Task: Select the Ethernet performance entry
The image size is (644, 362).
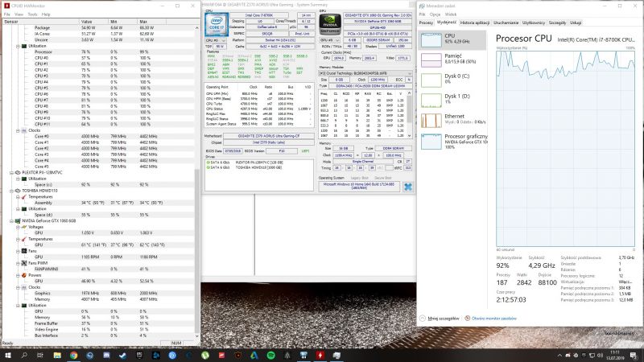Action: pyautogui.click(x=452, y=119)
